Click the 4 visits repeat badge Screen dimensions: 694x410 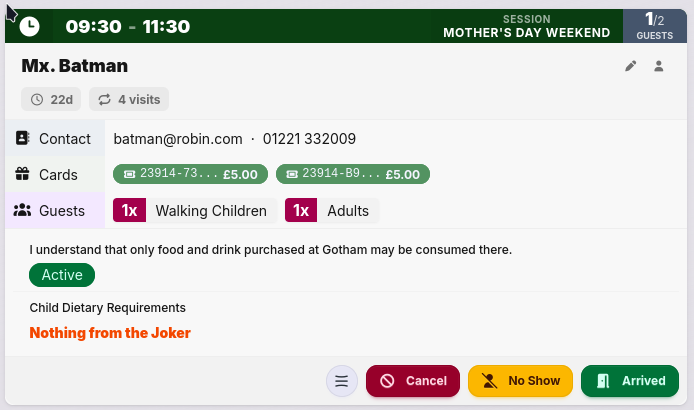pyautogui.click(x=129, y=99)
